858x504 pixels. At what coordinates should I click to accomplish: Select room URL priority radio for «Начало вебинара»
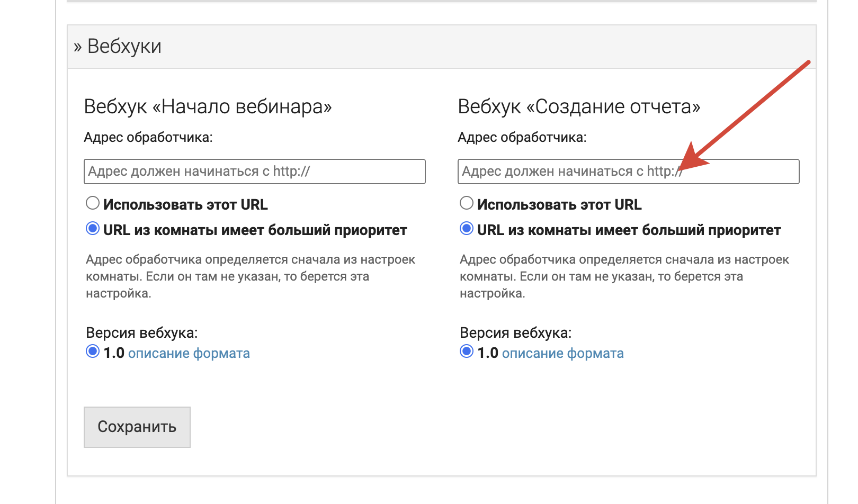93,229
